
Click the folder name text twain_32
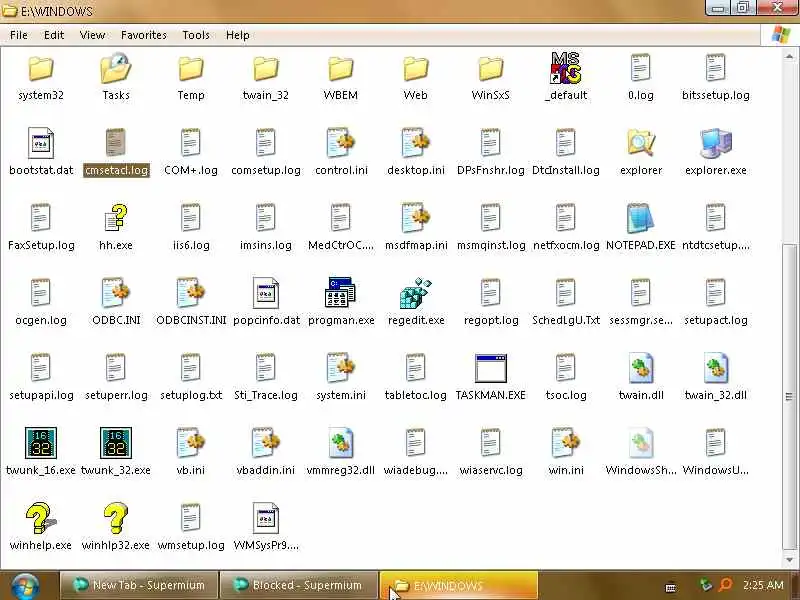pyautogui.click(x=266, y=95)
